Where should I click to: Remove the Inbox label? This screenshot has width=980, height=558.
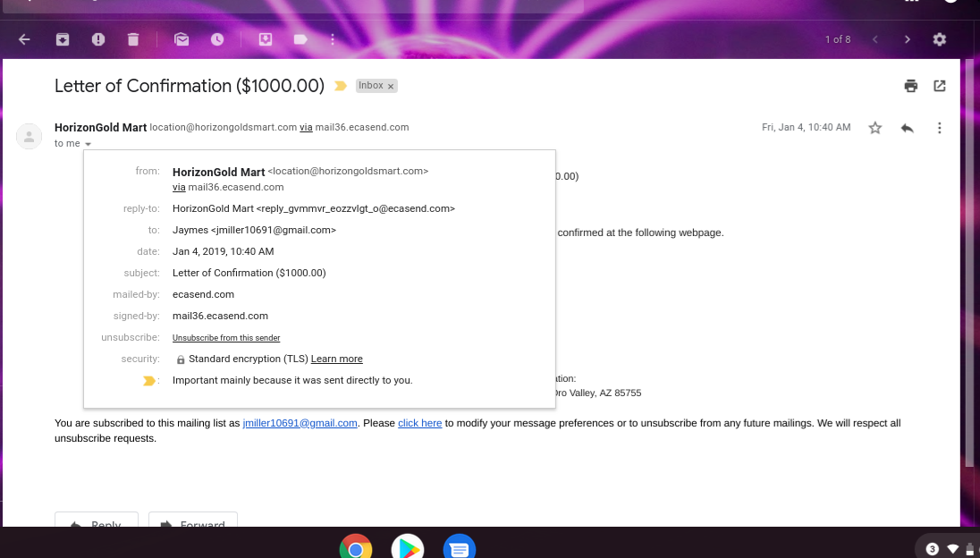coord(391,86)
